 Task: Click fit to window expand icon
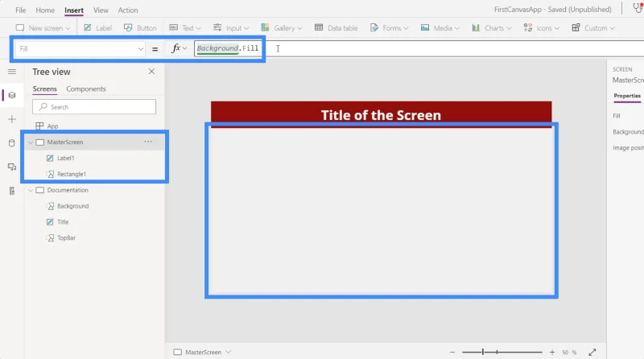pyautogui.click(x=592, y=353)
